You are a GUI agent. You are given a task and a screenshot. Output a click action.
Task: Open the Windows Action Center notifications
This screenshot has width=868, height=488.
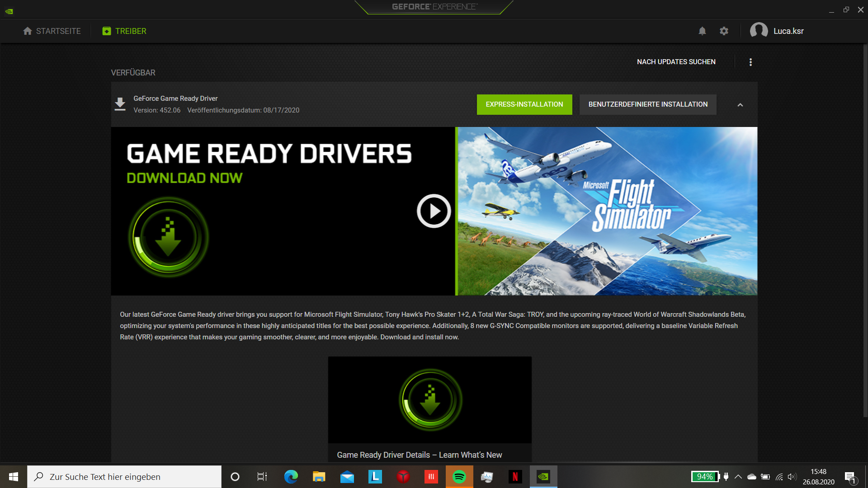tap(850, 477)
